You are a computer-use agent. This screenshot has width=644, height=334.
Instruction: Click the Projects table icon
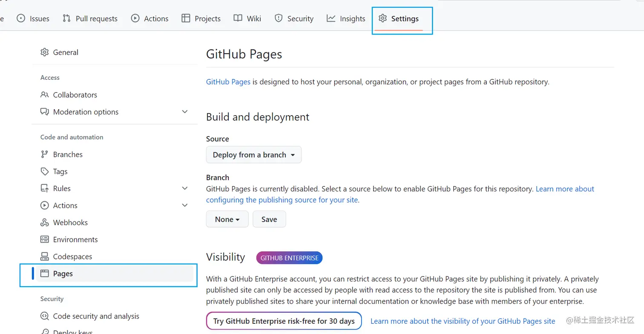point(186,18)
